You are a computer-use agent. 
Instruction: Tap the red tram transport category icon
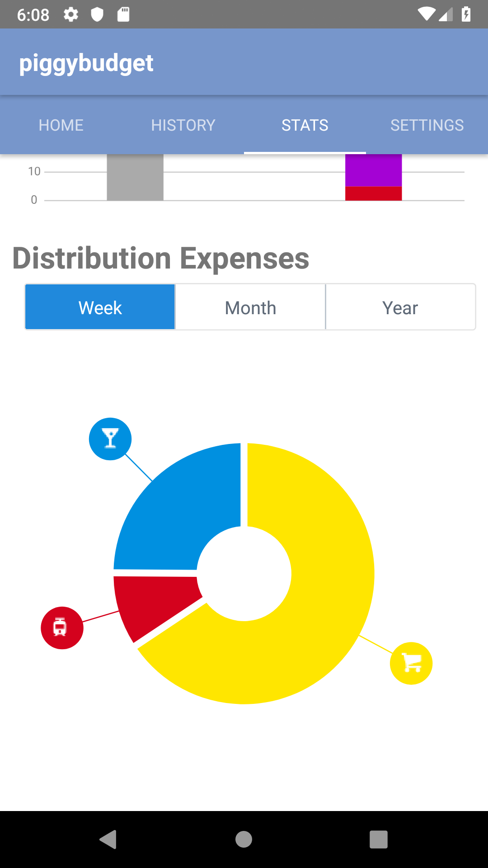pyautogui.click(x=62, y=628)
